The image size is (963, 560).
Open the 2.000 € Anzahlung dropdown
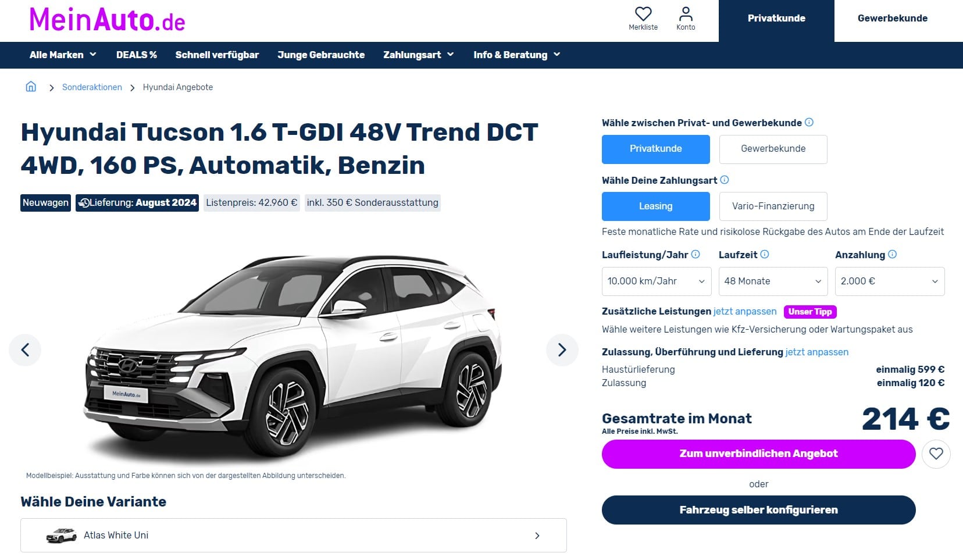coord(890,281)
